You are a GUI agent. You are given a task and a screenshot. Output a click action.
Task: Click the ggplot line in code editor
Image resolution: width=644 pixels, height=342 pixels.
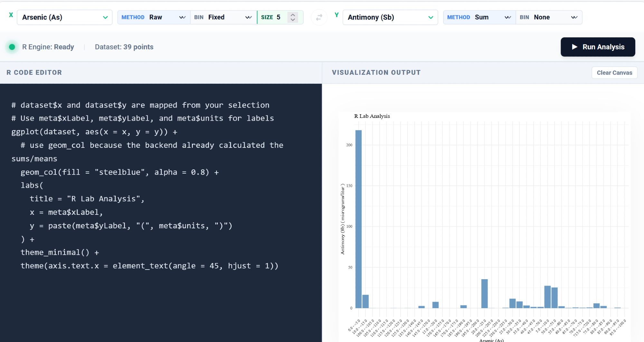point(94,132)
